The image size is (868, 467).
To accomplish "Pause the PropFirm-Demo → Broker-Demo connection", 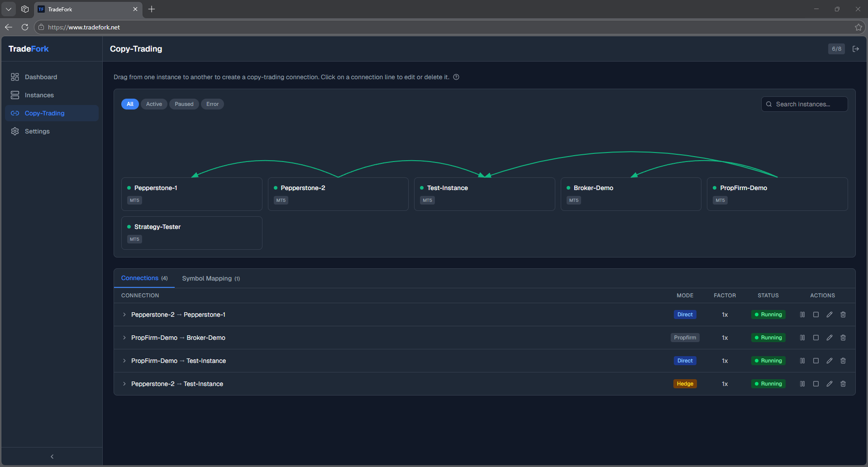I will point(802,338).
